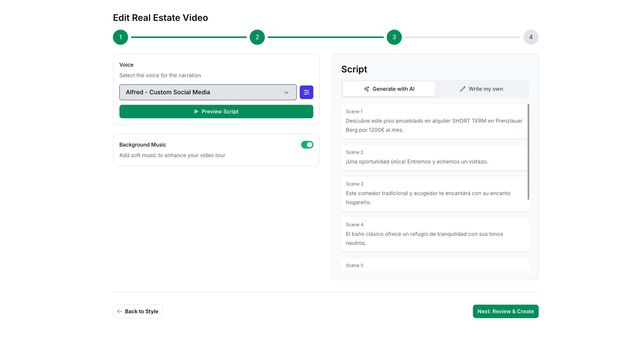The height and width of the screenshot is (362, 644).
Task: Open the voice settings slider icon
Action: point(306,92)
